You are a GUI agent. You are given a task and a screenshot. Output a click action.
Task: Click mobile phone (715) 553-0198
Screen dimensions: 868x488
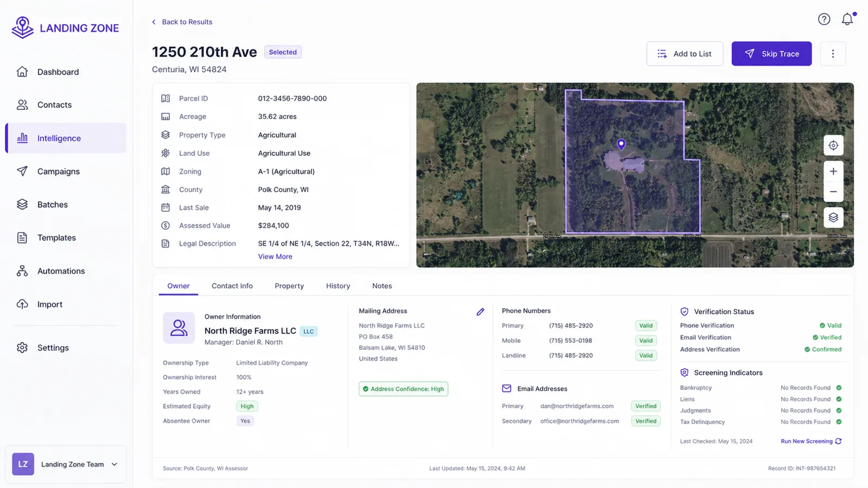click(571, 341)
